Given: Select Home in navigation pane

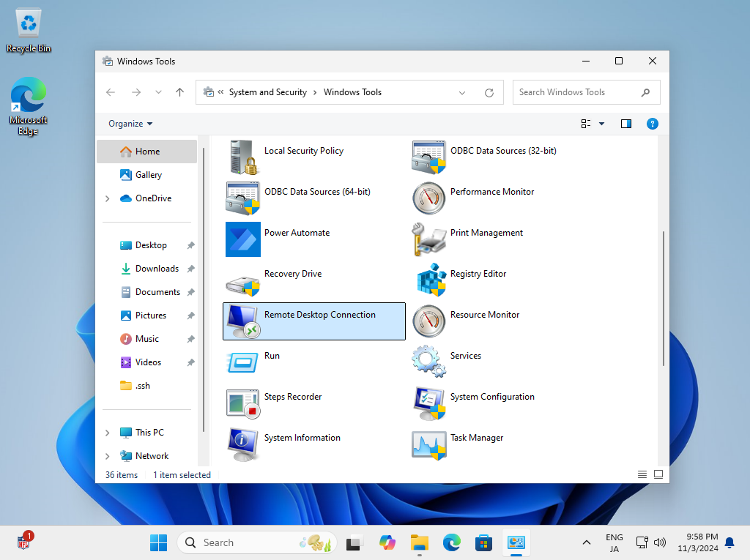Looking at the screenshot, I should point(146,152).
